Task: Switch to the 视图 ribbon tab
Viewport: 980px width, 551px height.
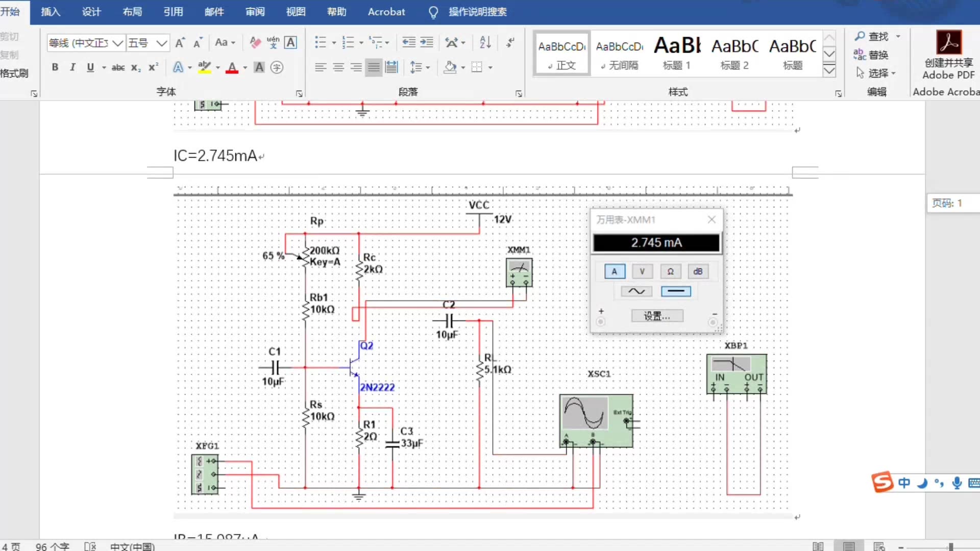Action: point(296,12)
